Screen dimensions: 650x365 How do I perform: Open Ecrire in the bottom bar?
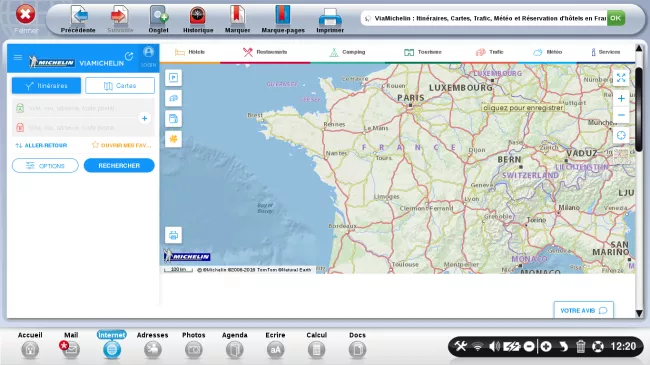pyautogui.click(x=275, y=345)
